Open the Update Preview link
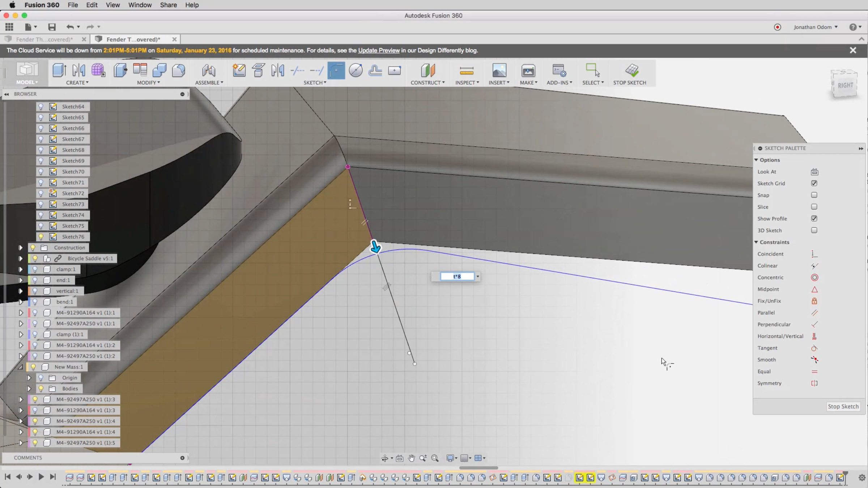This screenshot has height=488, width=868. click(379, 50)
